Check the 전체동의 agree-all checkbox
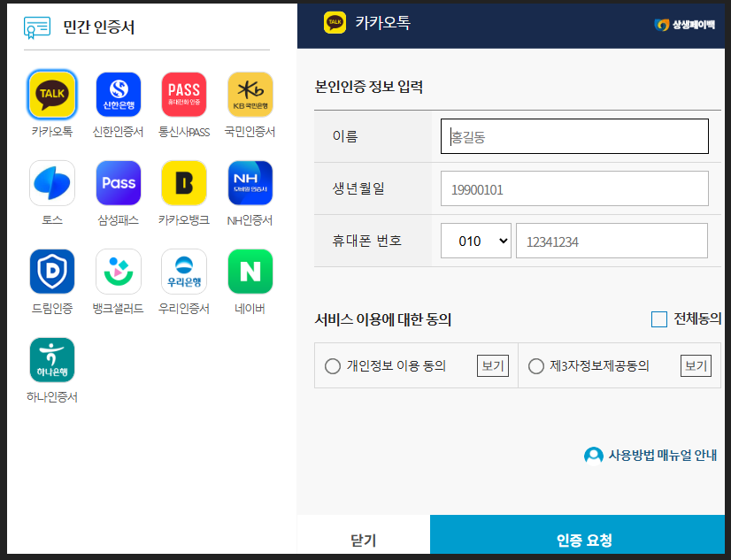 tap(658, 319)
